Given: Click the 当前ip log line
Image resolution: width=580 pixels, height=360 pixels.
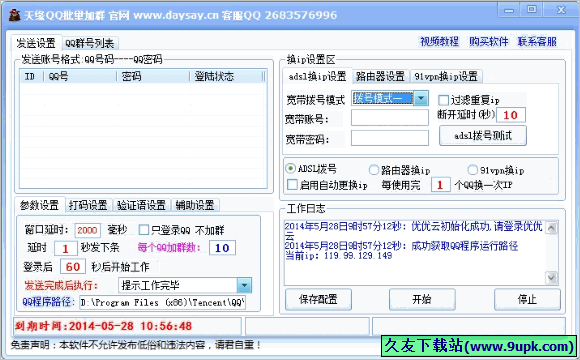Looking at the screenshot, I should click(x=338, y=256).
